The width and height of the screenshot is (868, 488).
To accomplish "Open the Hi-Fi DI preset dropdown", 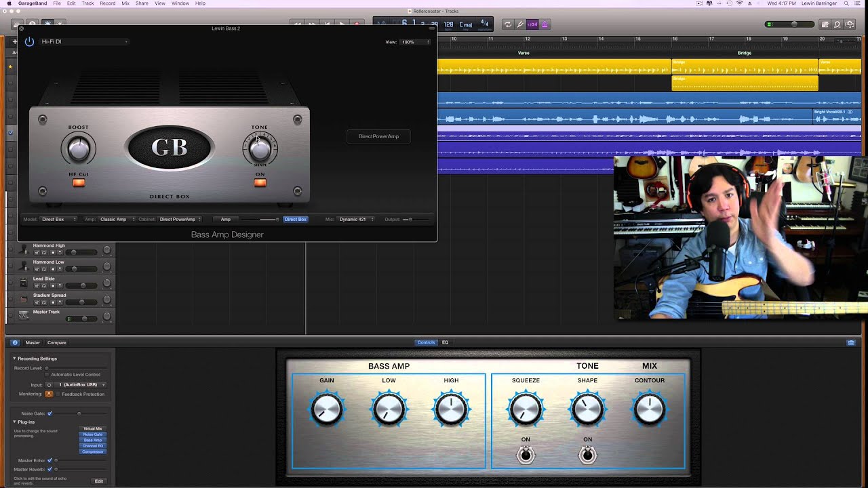I will pos(84,42).
